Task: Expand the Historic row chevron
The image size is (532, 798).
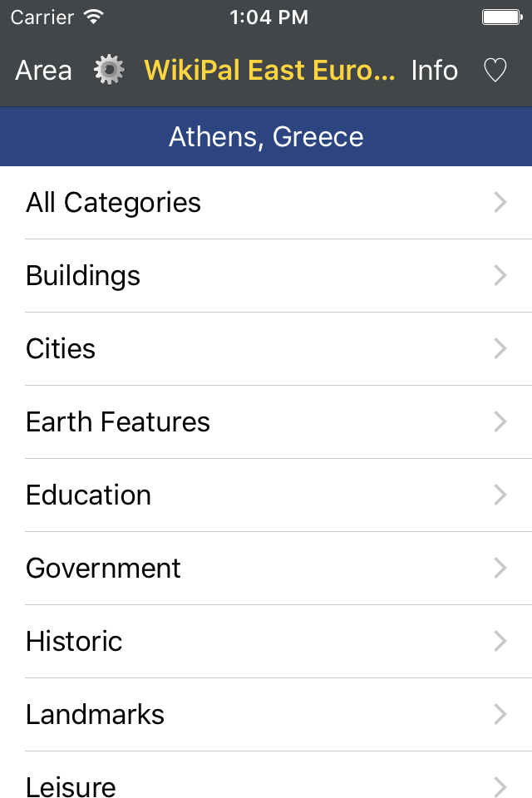Action: pyautogui.click(x=500, y=641)
